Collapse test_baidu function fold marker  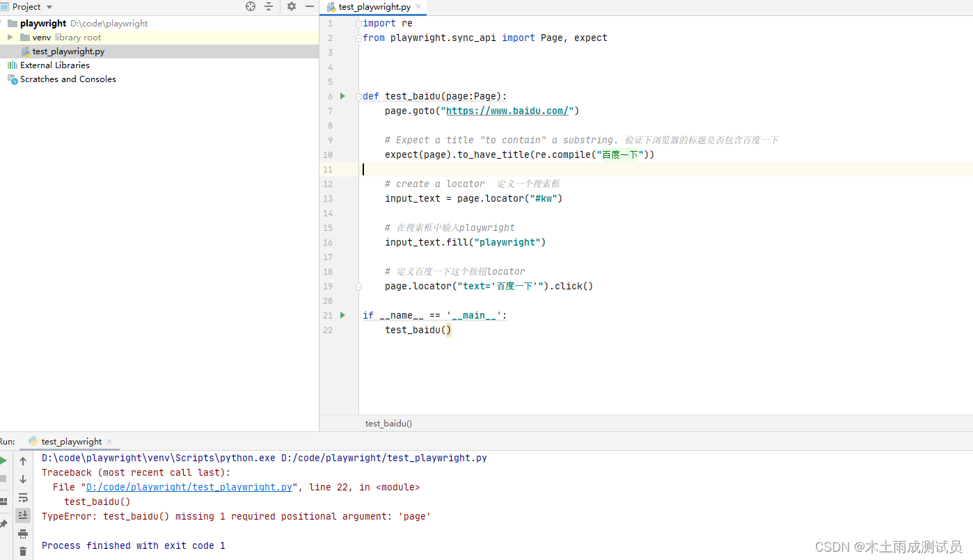358,96
